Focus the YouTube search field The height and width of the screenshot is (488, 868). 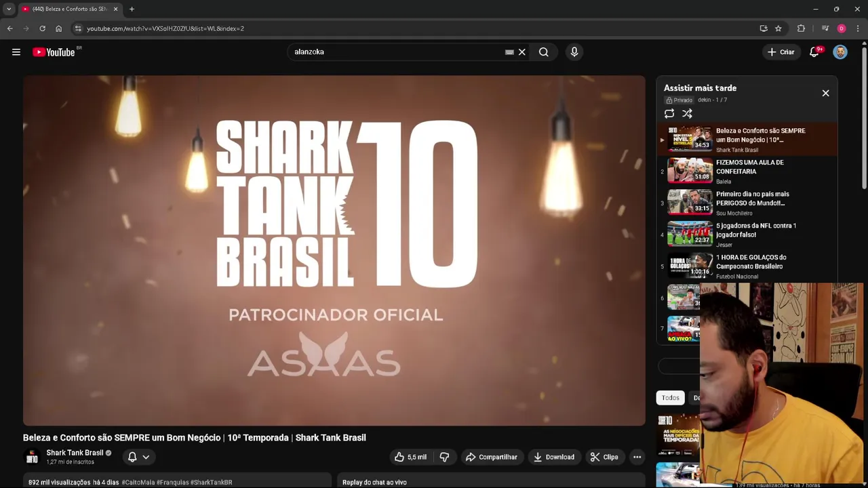coord(397,52)
